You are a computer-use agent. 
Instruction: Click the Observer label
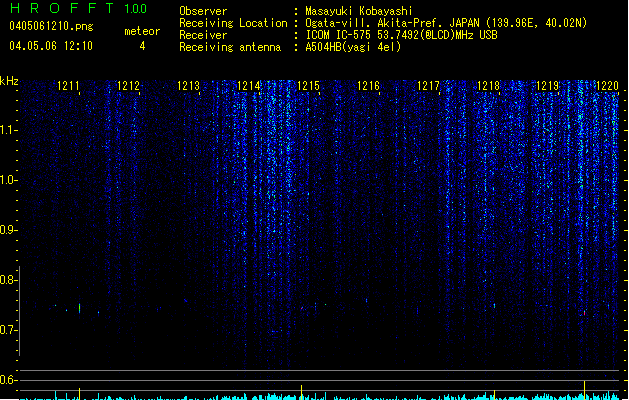click(x=203, y=11)
